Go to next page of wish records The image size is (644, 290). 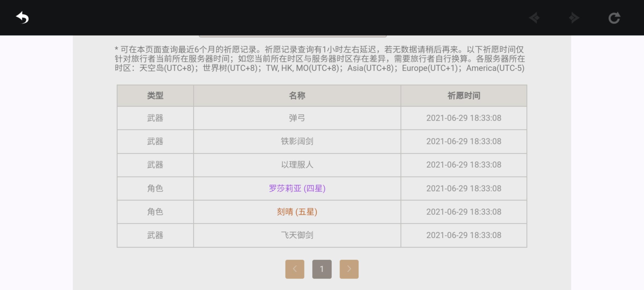click(349, 269)
